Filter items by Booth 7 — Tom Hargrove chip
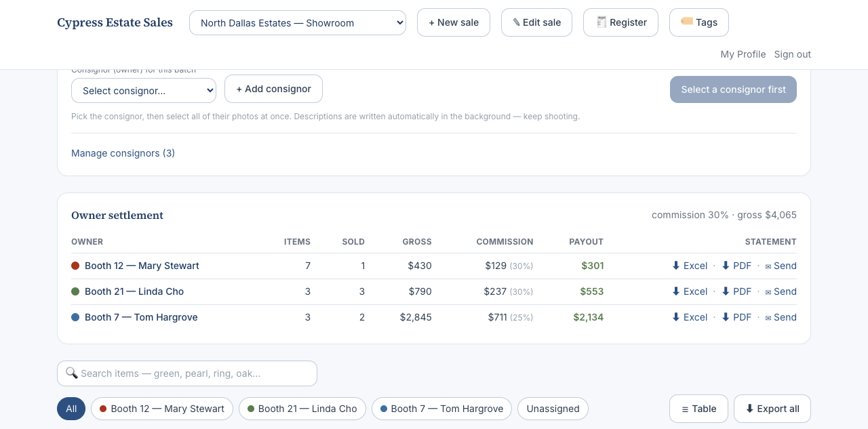Screen dimensions: 868x429 (x=441, y=409)
